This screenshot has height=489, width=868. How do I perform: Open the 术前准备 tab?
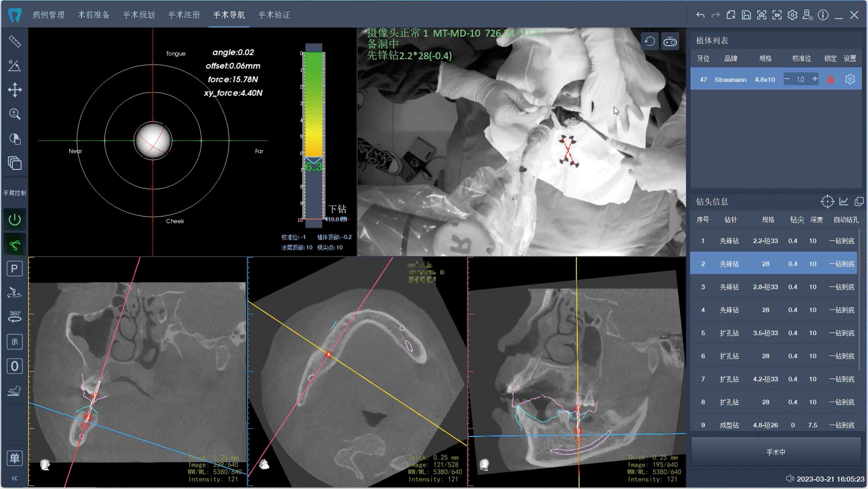point(94,15)
